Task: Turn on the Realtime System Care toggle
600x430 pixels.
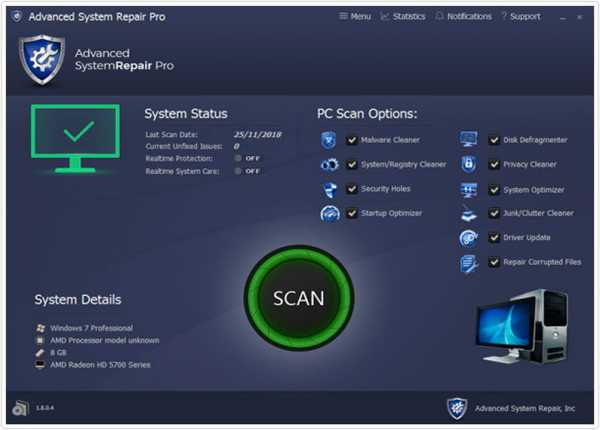Action: click(248, 171)
